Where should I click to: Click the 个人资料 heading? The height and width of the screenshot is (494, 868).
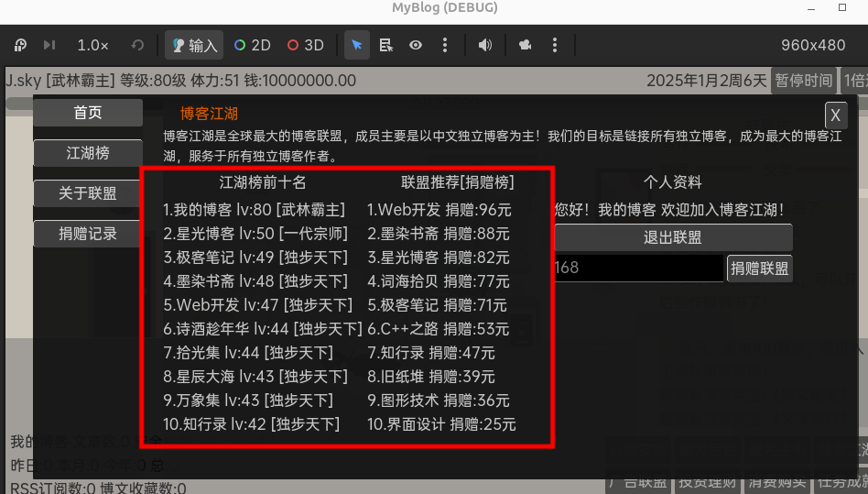pos(673,182)
